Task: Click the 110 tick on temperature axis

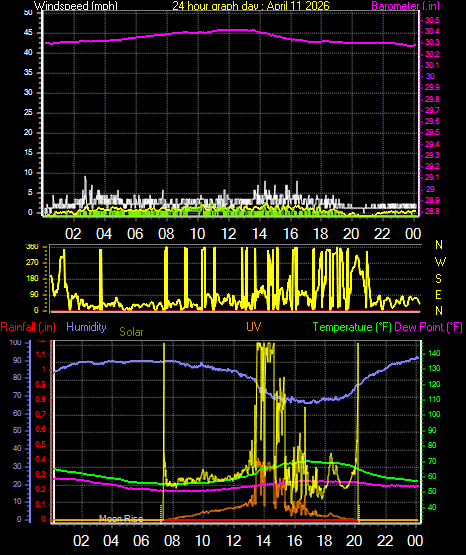Action: coord(434,399)
